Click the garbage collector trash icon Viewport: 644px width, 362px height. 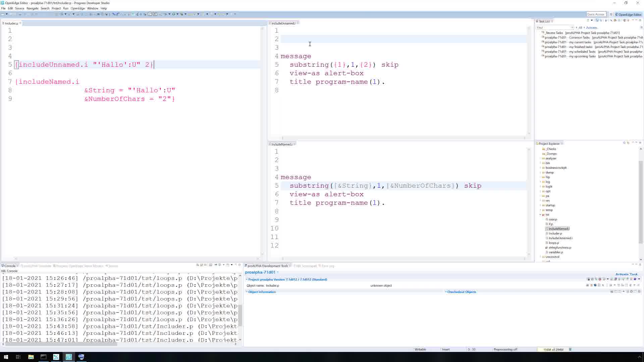(570, 349)
